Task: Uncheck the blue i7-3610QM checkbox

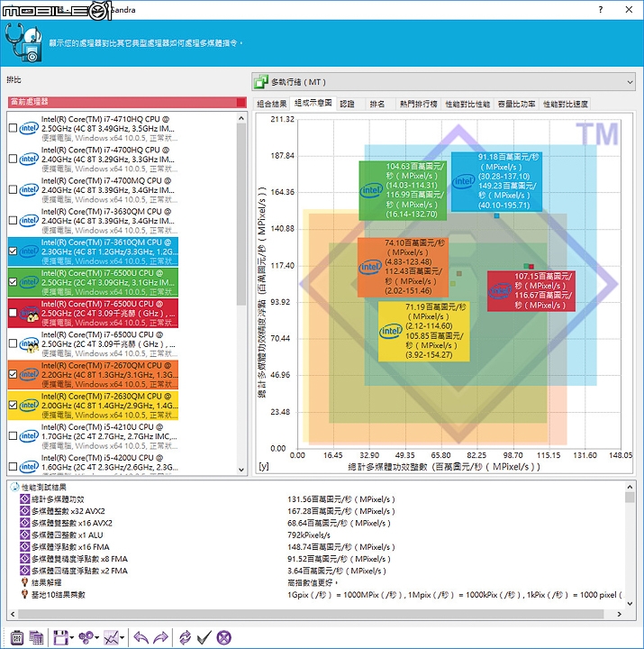Action: tap(13, 251)
